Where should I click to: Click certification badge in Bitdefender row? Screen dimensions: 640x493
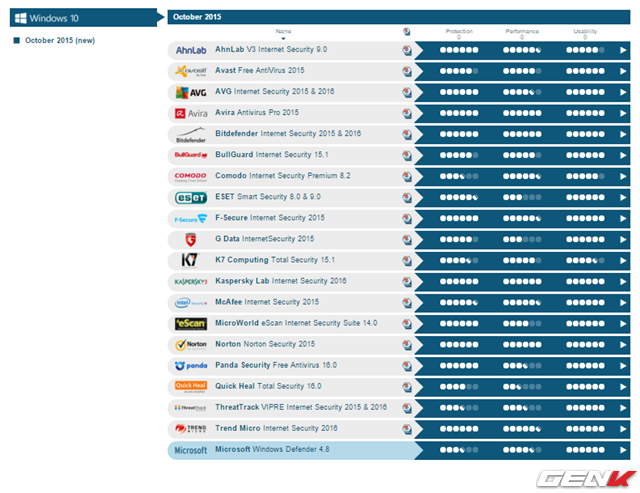point(407,134)
